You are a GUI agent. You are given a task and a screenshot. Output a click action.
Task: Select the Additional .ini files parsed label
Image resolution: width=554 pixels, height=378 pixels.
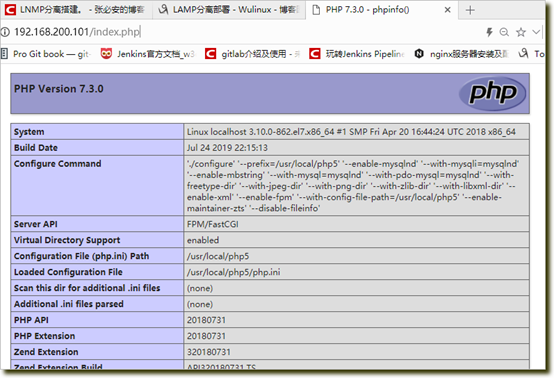(69, 304)
